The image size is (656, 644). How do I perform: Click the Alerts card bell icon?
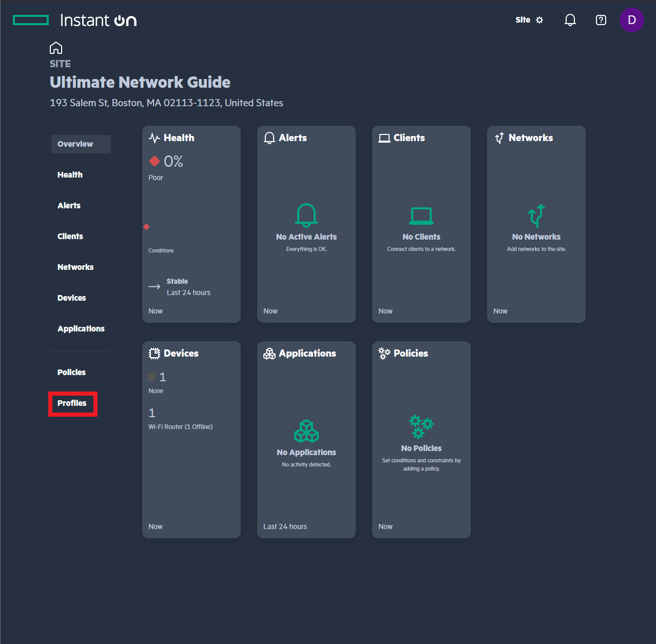[269, 138]
